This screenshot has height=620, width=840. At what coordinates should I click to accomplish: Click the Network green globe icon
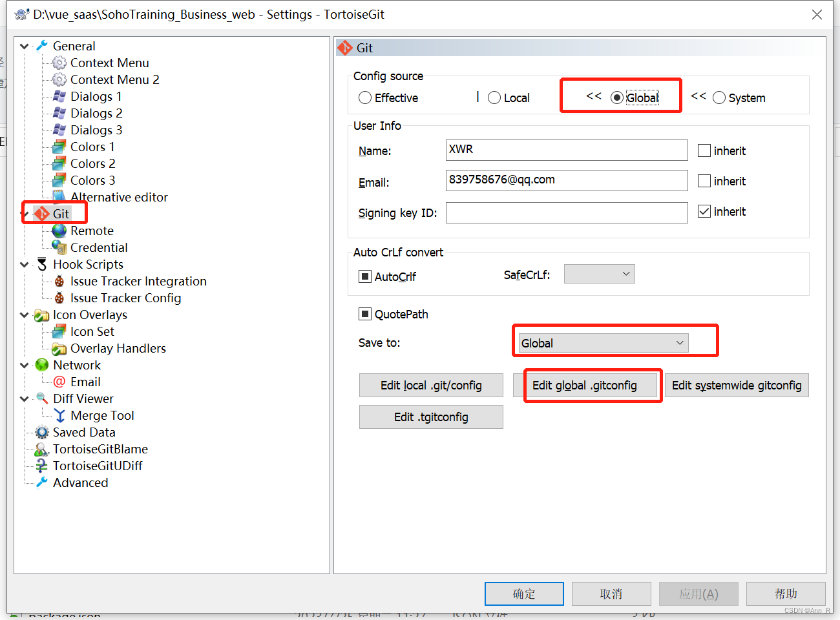[42, 365]
